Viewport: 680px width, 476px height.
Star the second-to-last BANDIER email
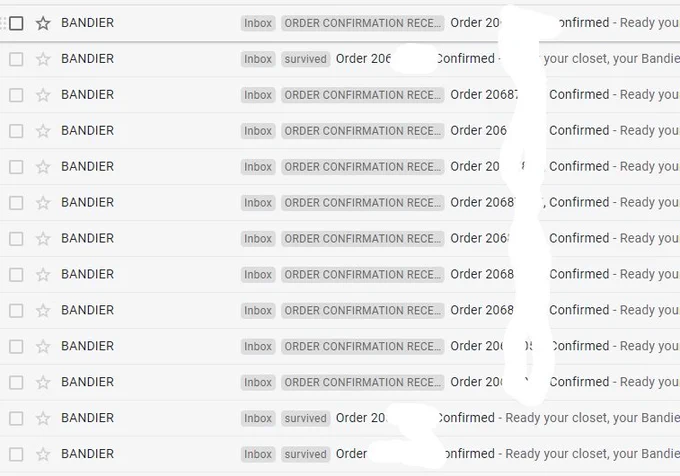click(43, 419)
